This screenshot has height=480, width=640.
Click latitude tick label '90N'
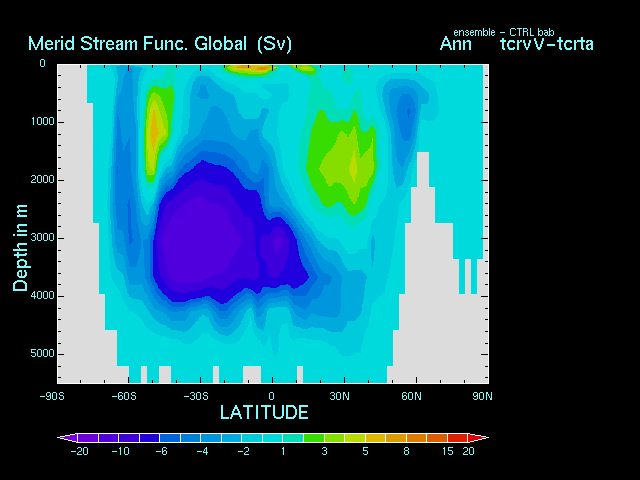pos(482,396)
